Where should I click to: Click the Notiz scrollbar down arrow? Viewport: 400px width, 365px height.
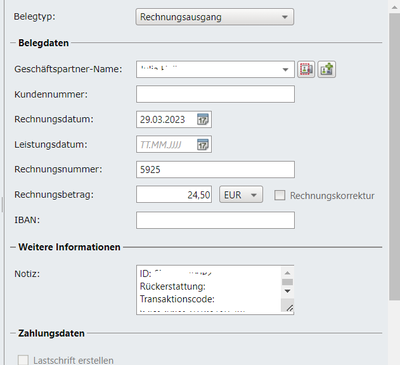click(x=287, y=291)
